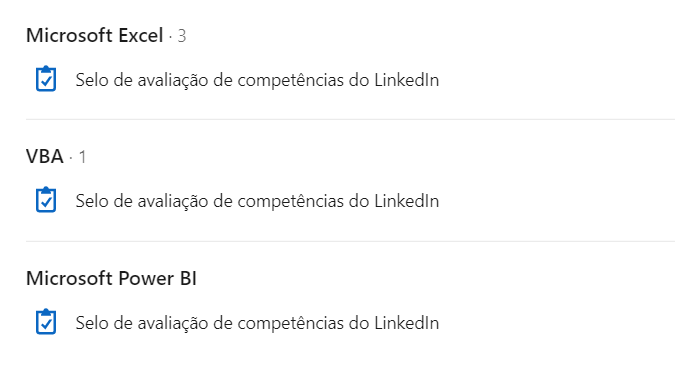Open the Microsoft Excel skill title
Screen dimensions: 675x366
click(x=95, y=35)
